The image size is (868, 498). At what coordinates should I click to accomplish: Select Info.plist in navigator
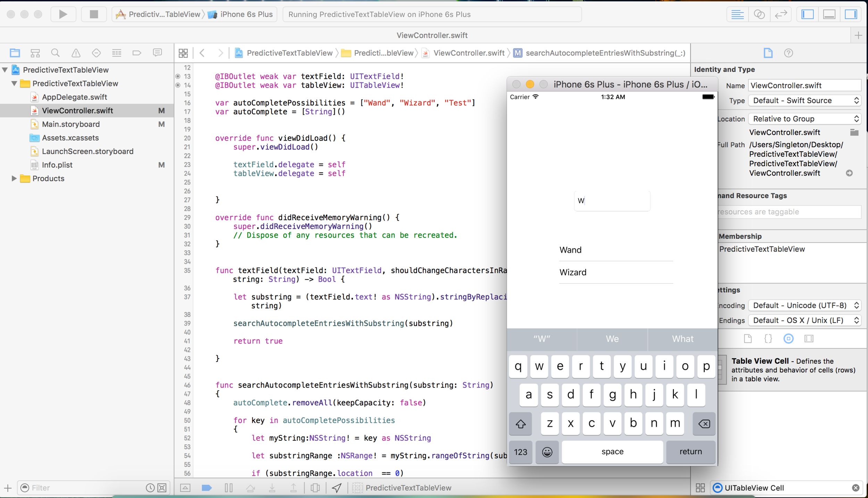click(x=57, y=165)
